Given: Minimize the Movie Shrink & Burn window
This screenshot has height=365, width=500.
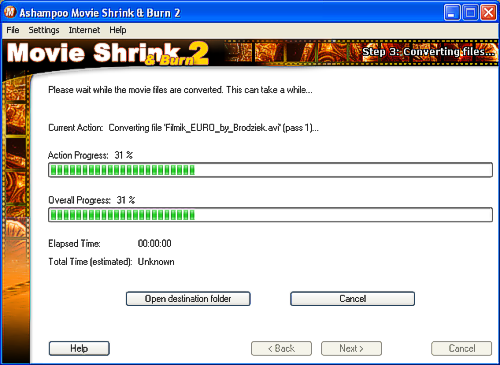Looking at the screenshot, I should [452, 13].
